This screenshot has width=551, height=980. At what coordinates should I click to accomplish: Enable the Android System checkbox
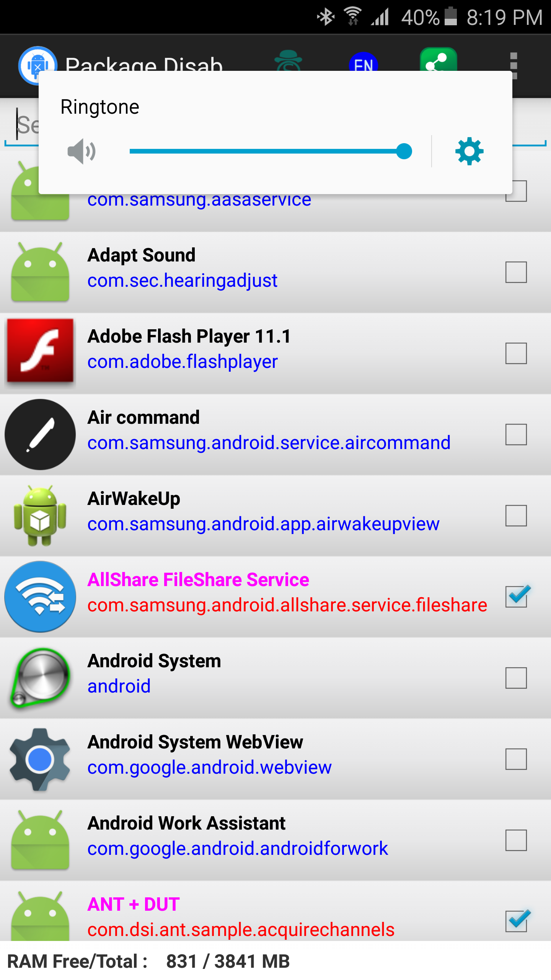click(516, 678)
